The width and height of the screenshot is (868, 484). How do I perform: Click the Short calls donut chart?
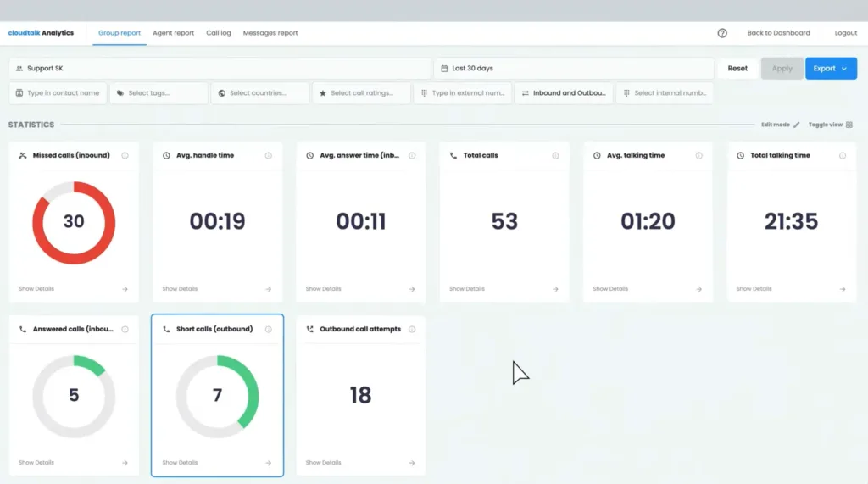click(217, 397)
